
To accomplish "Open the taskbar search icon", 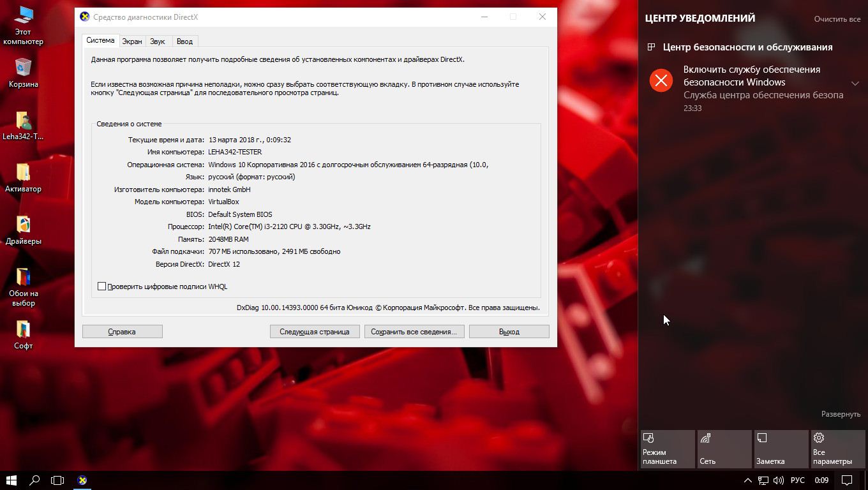I will 35,480.
